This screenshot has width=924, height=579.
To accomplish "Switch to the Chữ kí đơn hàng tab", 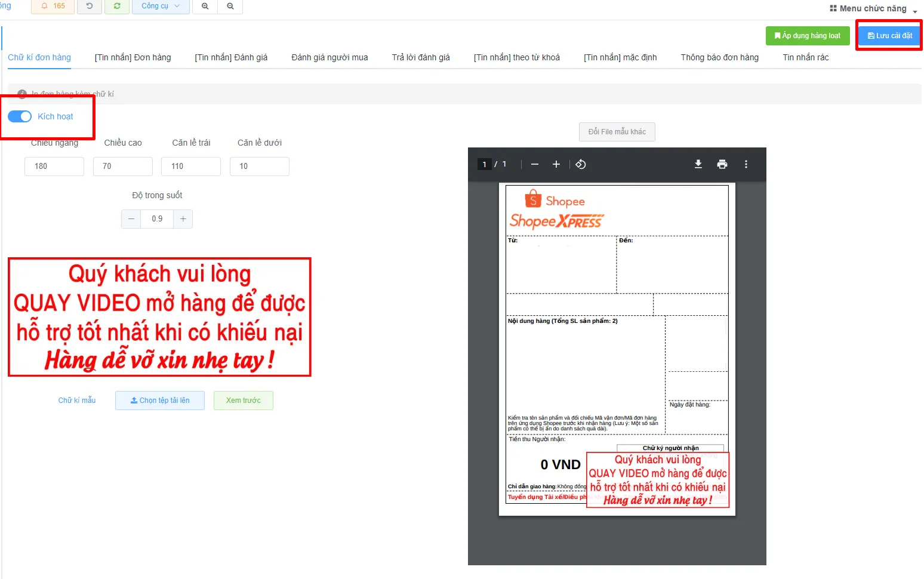I will pyautogui.click(x=39, y=57).
